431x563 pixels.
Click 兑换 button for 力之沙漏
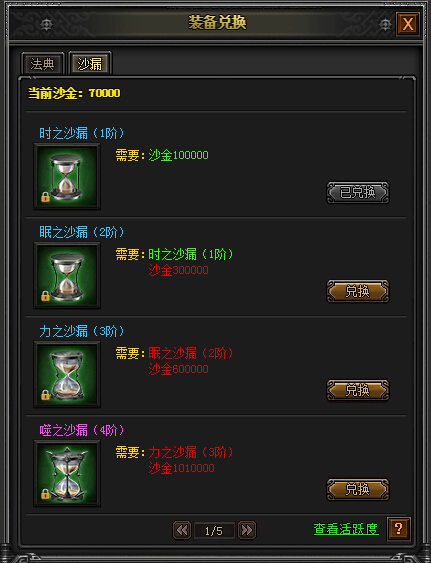(357, 390)
